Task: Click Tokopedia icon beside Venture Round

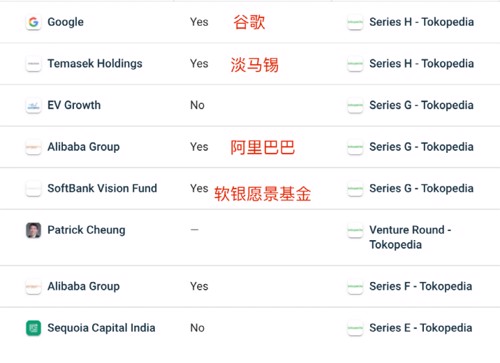Action: (355, 230)
